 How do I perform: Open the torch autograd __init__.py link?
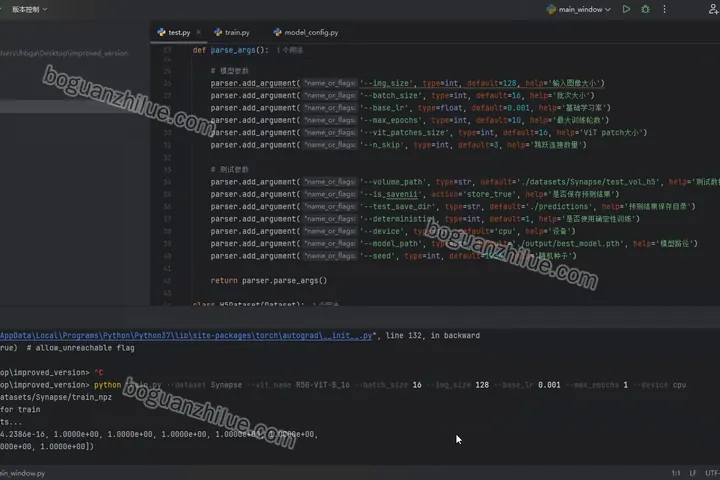[x=186, y=335]
